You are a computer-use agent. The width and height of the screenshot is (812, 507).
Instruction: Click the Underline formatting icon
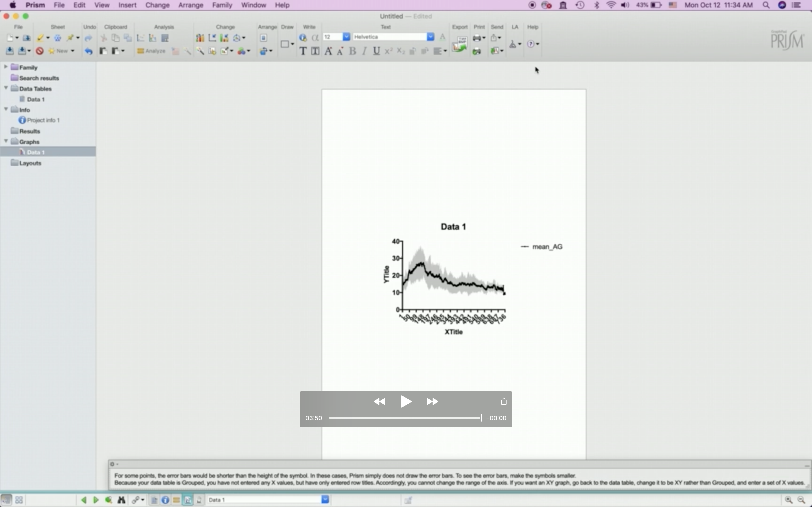coord(376,51)
